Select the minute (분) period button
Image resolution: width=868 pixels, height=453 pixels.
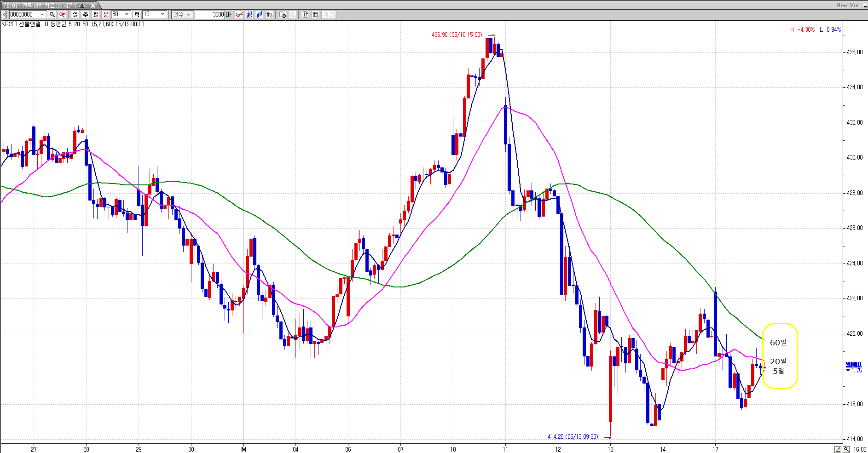pos(105,15)
